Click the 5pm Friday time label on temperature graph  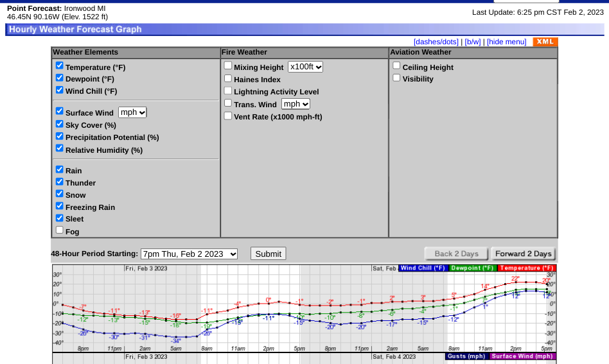pos(299,349)
